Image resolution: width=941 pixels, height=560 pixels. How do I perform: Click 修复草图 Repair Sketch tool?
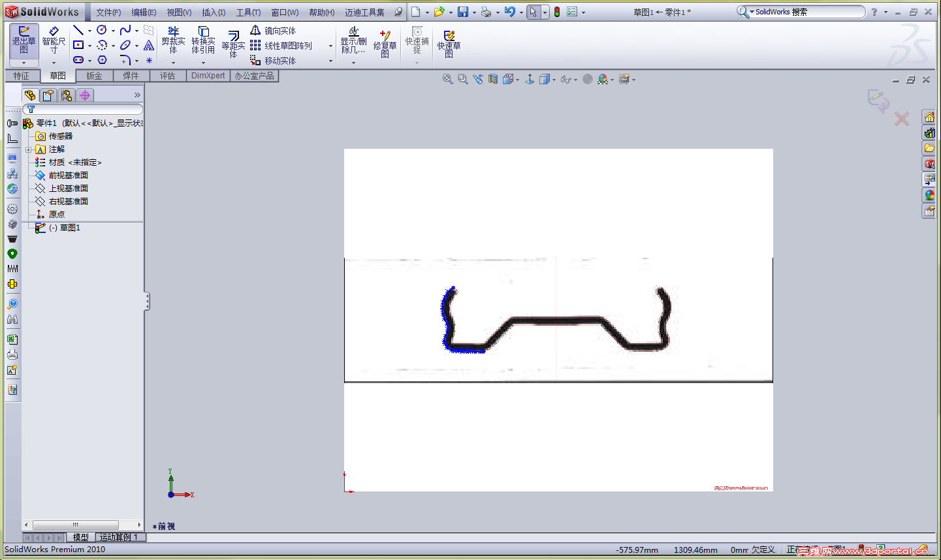[x=385, y=44]
